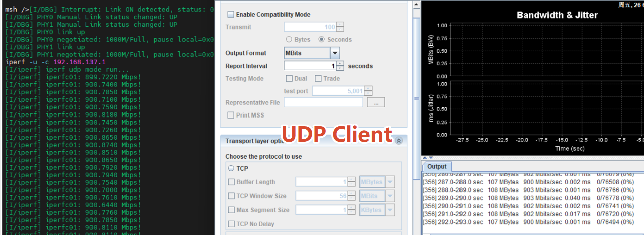Viewport: 644px width, 235px height.
Task: Click the TCP Window Size spinner up arrow
Action: click(x=351, y=193)
